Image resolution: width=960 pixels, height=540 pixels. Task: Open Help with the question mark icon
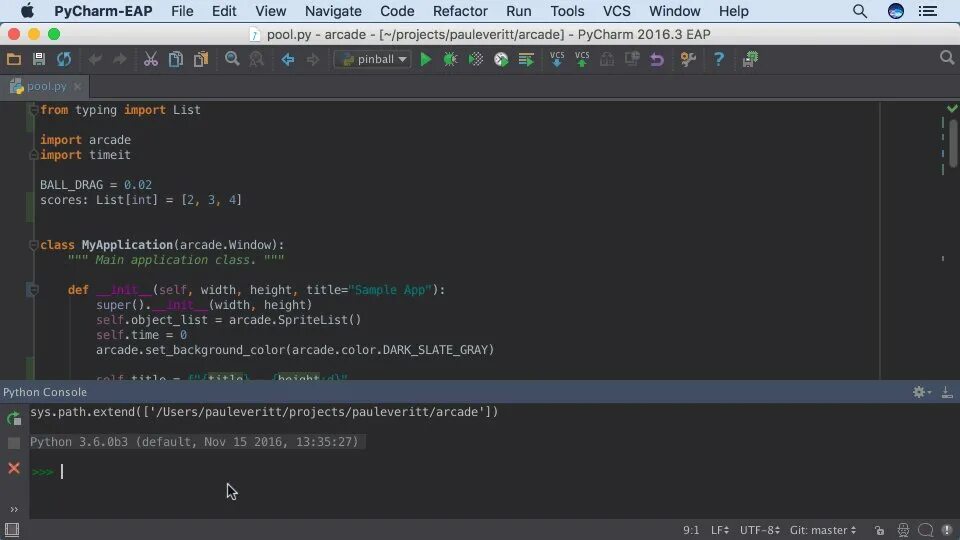[719, 59]
